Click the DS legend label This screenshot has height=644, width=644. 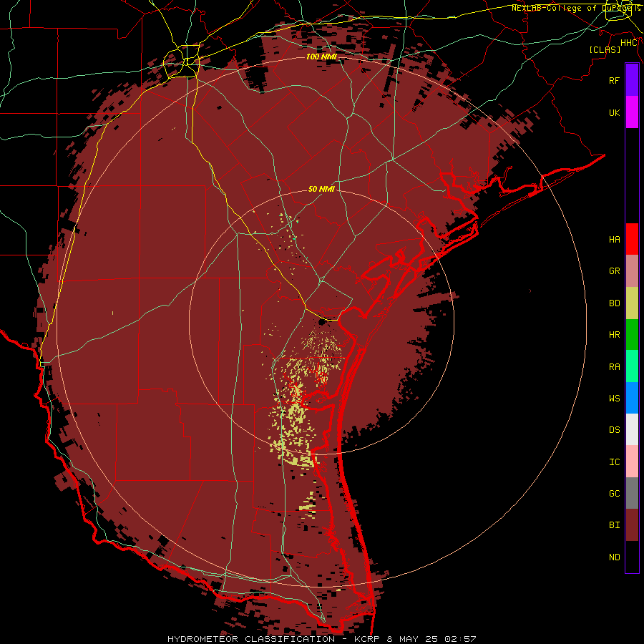pos(615,430)
